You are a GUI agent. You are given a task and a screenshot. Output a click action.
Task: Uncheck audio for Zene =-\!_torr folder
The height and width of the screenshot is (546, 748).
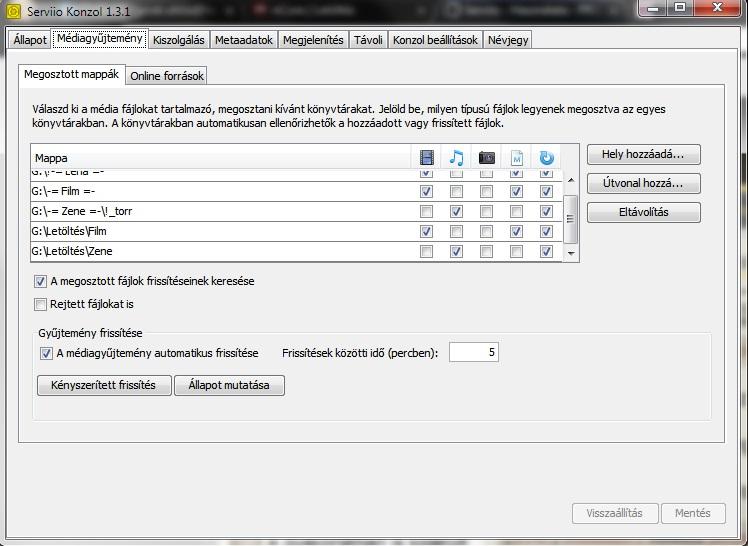457,211
